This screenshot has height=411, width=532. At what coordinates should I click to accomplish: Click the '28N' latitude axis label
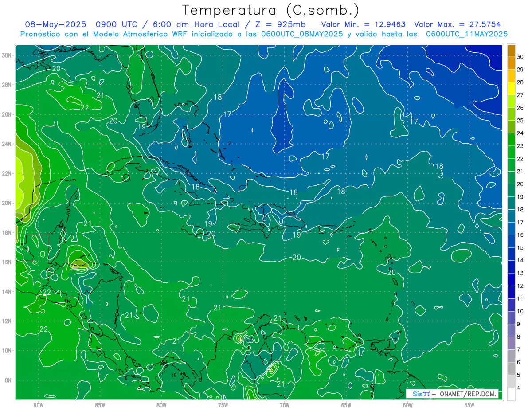coord(7,85)
